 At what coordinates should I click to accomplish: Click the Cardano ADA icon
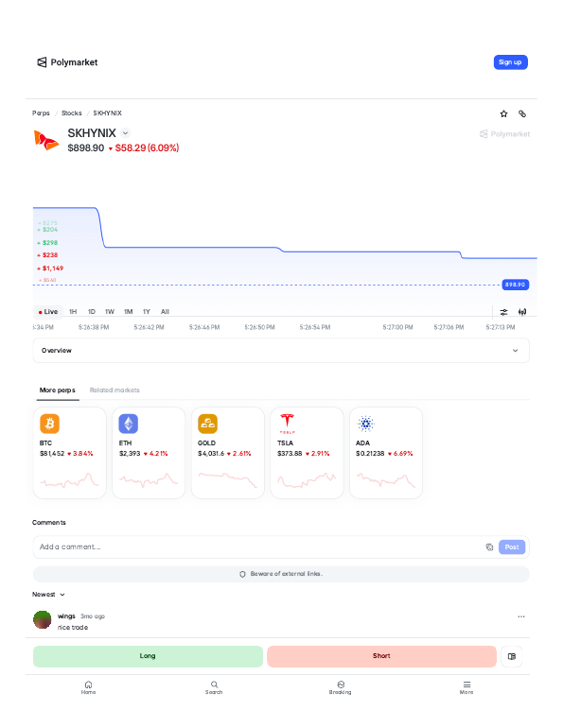coord(365,424)
